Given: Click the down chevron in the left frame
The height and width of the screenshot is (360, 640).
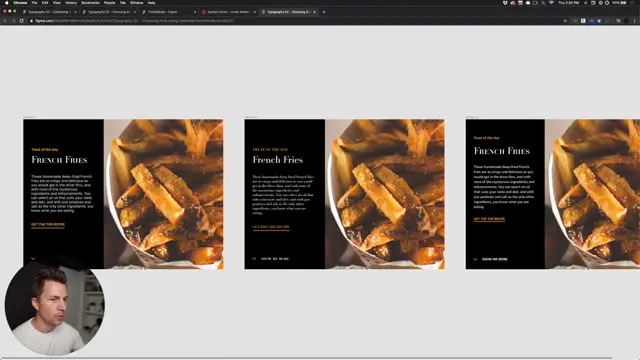Looking at the screenshot, I should [33, 258].
